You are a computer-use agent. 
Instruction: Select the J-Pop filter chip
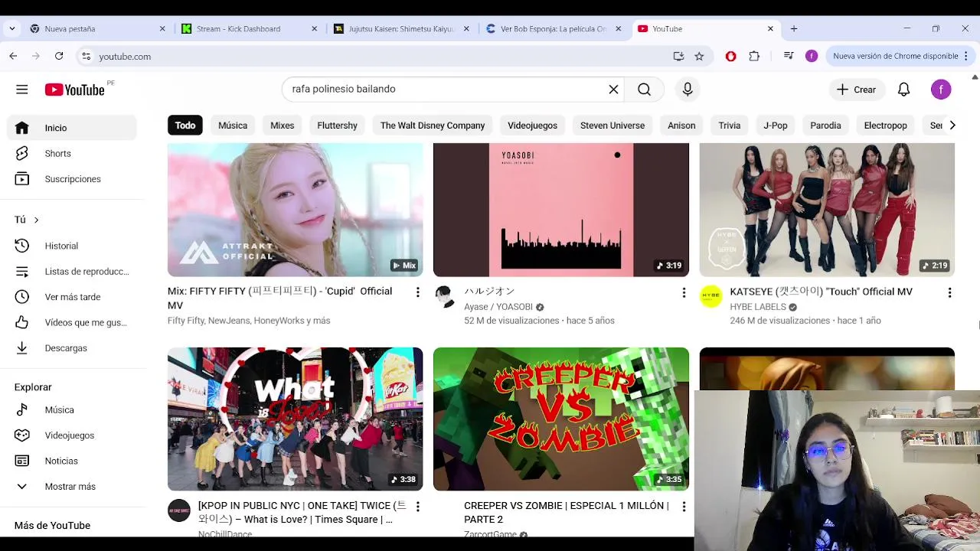(x=776, y=126)
